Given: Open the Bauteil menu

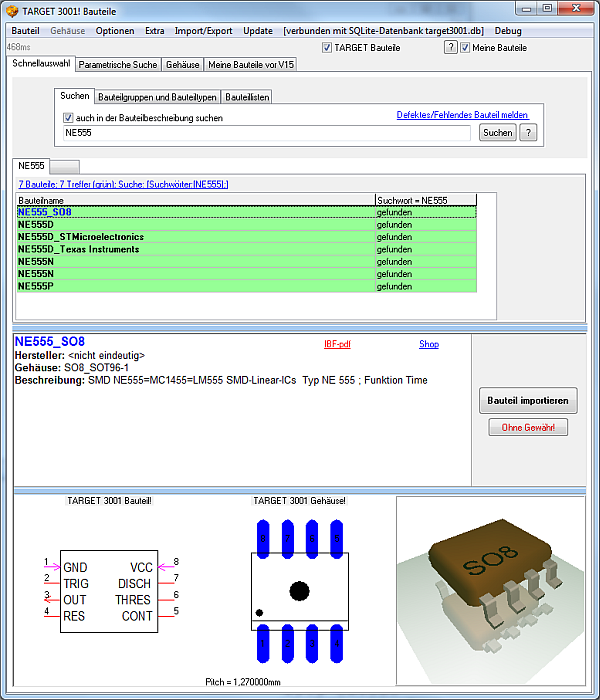Looking at the screenshot, I should coord(25,30).
